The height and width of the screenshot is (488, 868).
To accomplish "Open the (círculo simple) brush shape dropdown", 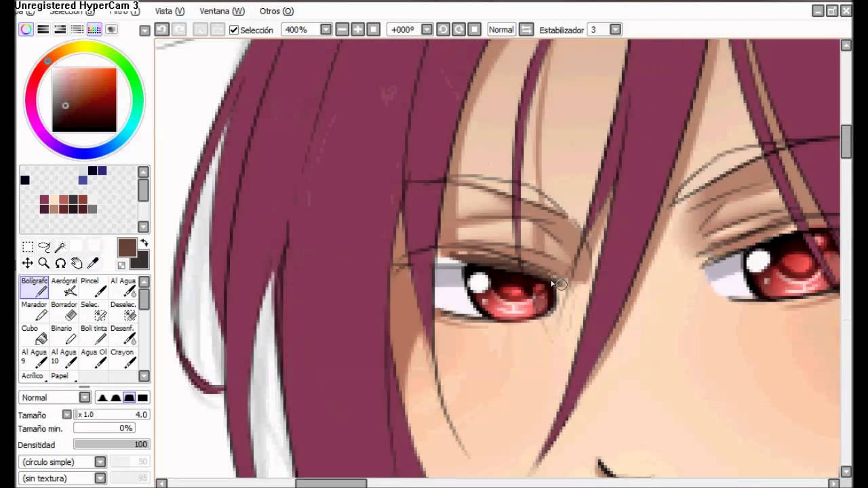I will click(100, 462).
